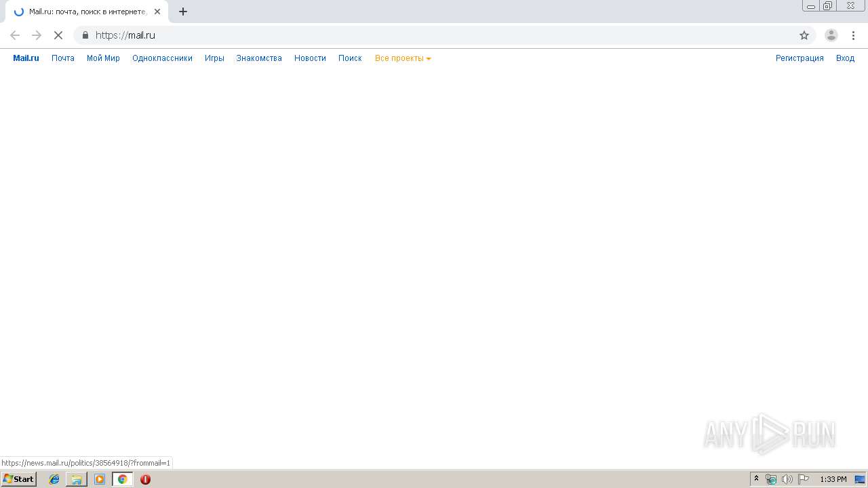The width and height of the screenshot is (868, 488).
Task: Show hidden system tray icons
Action: click(x=757, y=479)
